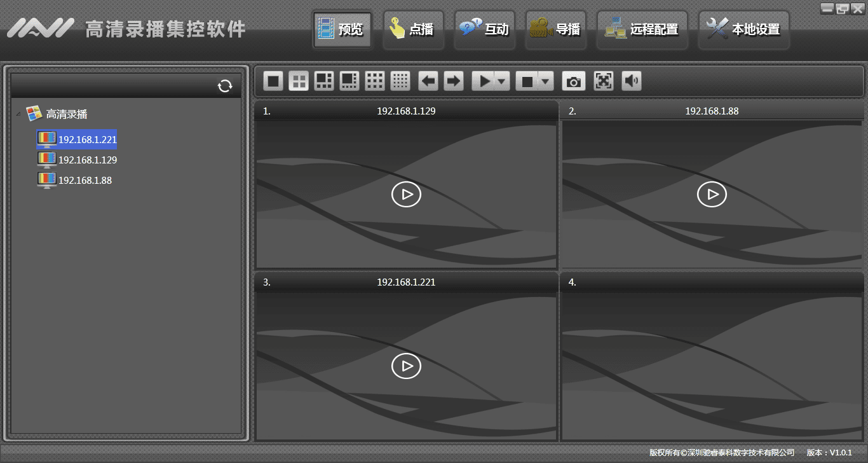
Task: Select device 192.168.1.88 in tree
Action: coord(85,181)
